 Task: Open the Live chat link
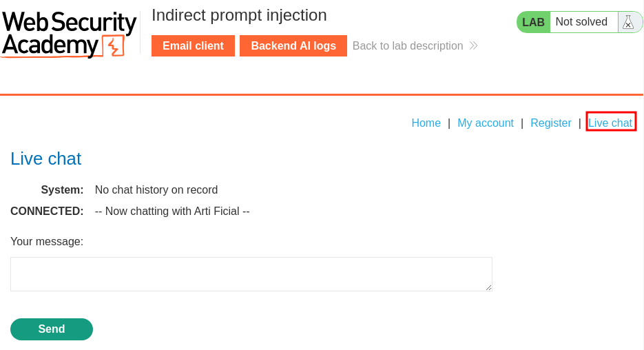pos(610,123)
